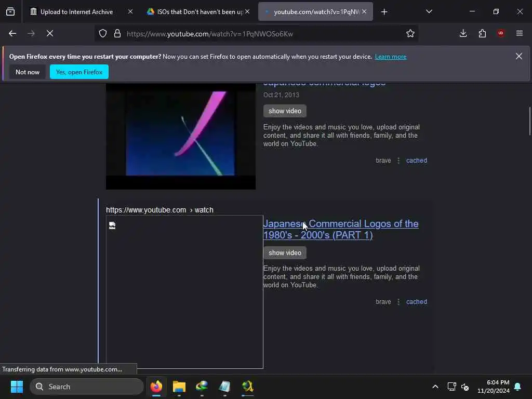The width and height of the screenshot is (532, 399).
Task: Click the pink streak video thumbnail
Action: pyautogui.click(x=180, y=136)
